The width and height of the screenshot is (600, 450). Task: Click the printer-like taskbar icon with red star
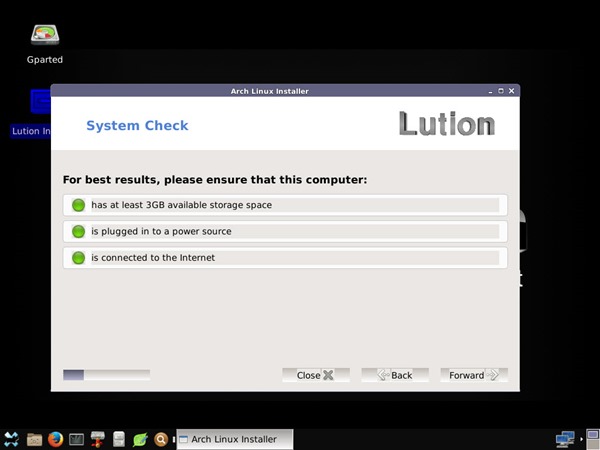coord(98,439)
